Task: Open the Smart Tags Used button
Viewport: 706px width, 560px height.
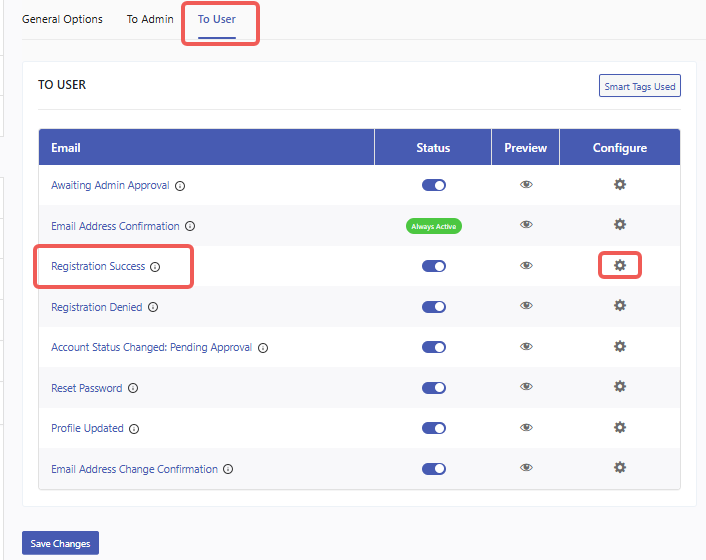Action: pos(640,86)
